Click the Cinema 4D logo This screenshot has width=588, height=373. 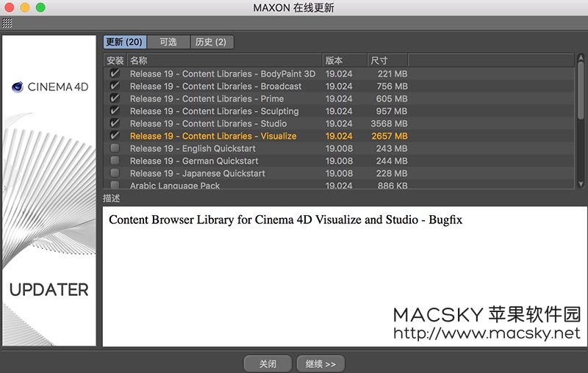[x=50, y=87]
